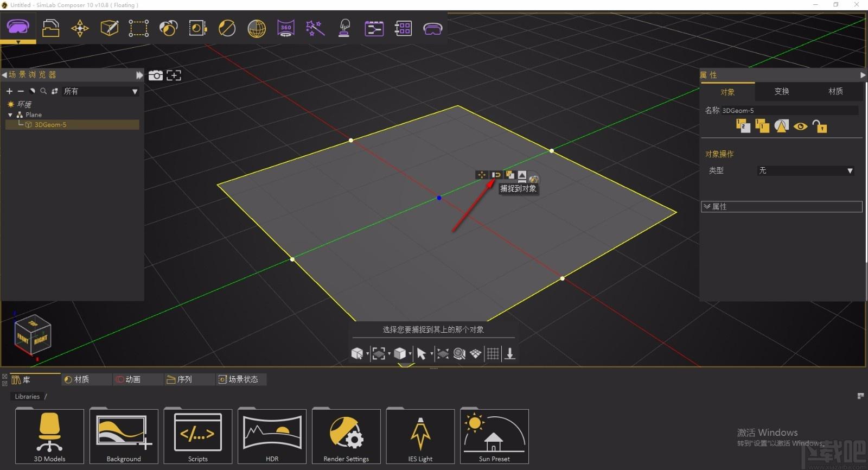Click the numbered 1-2 copy icon
Image resolution: width=868 pixels, height=470 pixels.
coord(743,126)
